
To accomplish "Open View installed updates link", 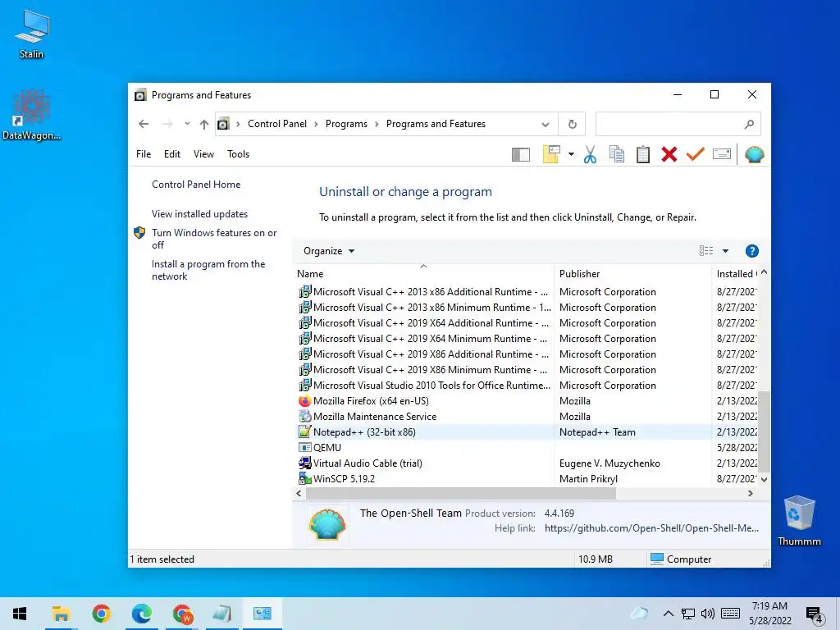I will click(x=199, y=214).
